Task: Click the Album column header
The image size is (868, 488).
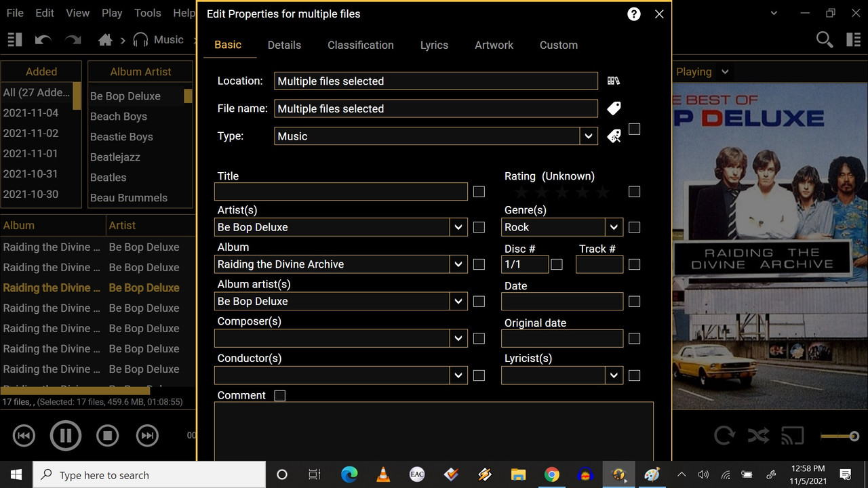Action: pos(52,226)
